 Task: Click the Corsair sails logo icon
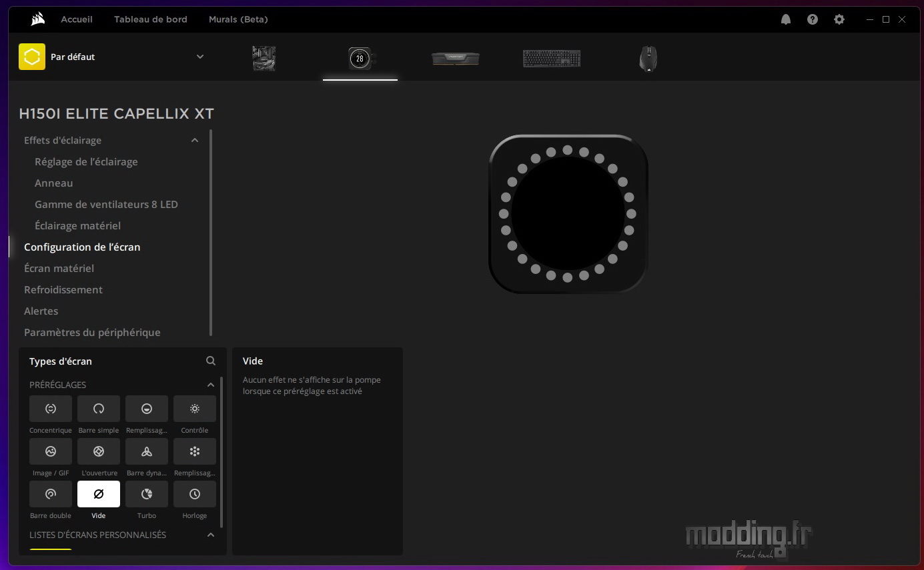pos(37,19)
